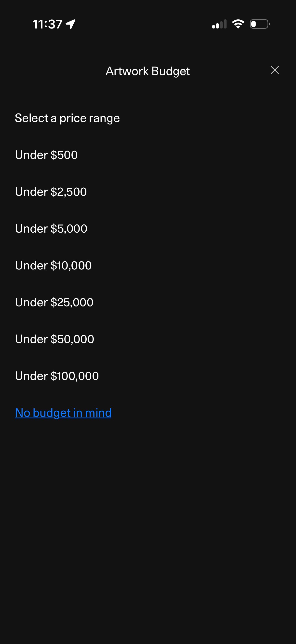Open the No budget in mind link
The height and width of the screenshot is (644, 296).
[63, 413]
